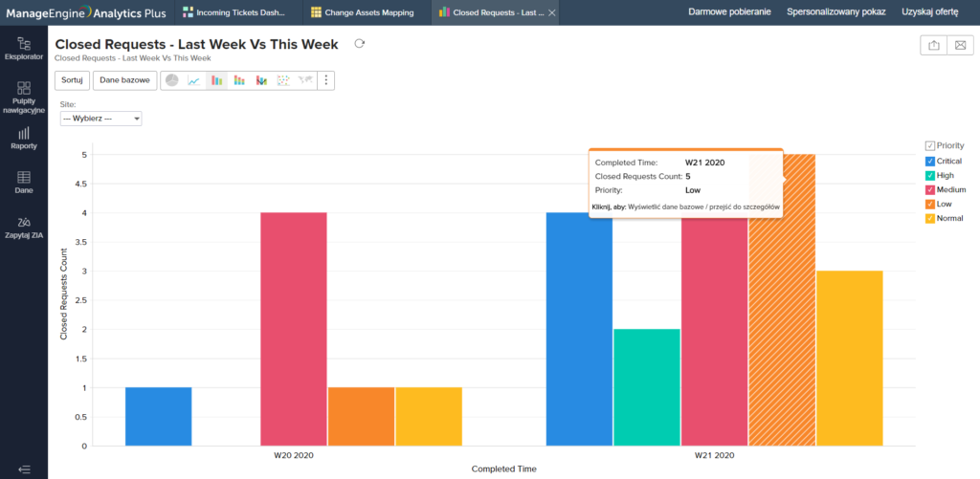Image resolution: width=980 pixels, height=479 pixels.
Task: Click the Sortuj button
Action: click(x=72, y=80)
